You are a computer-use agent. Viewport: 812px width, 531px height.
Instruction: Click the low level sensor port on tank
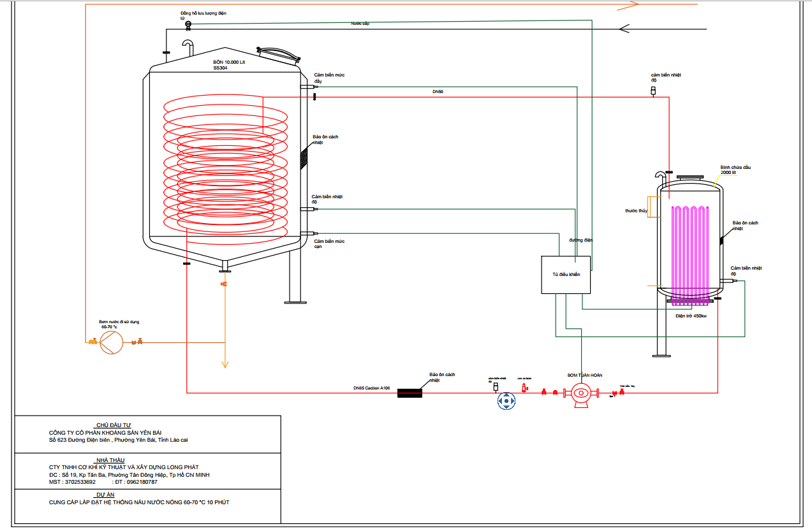click(x=307, y=233)
